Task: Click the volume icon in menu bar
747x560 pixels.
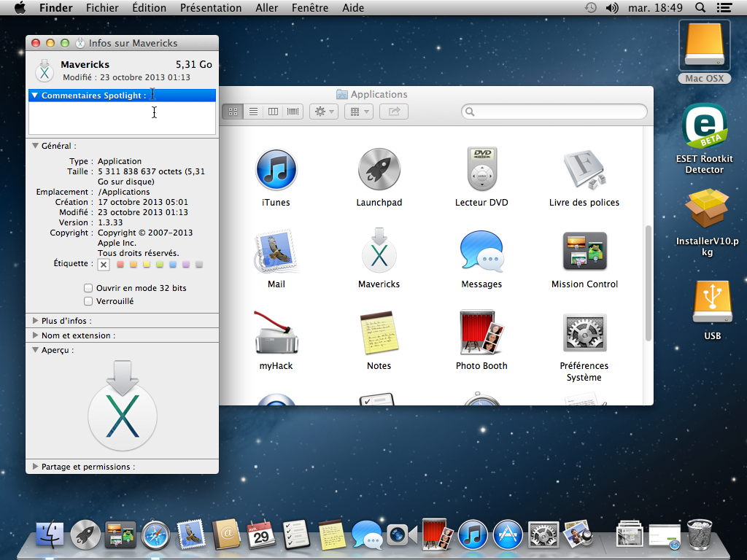Action: click(612, 7)
